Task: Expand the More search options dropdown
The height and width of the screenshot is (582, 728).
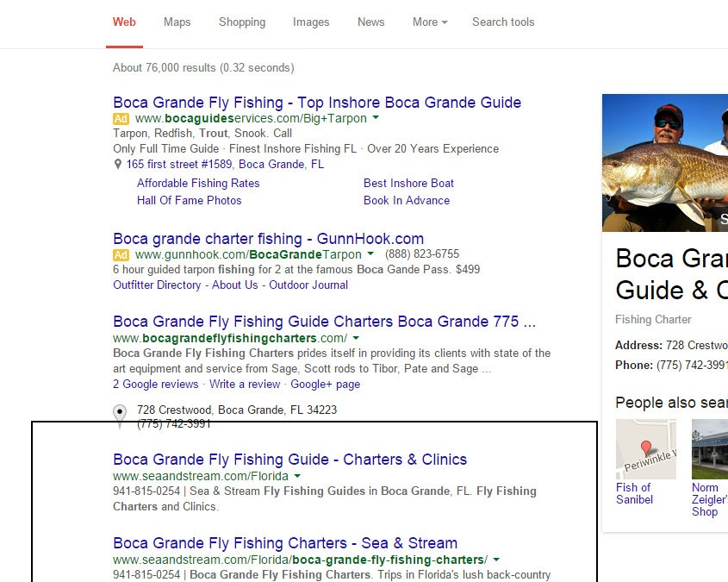Action: tap(430, 22)
